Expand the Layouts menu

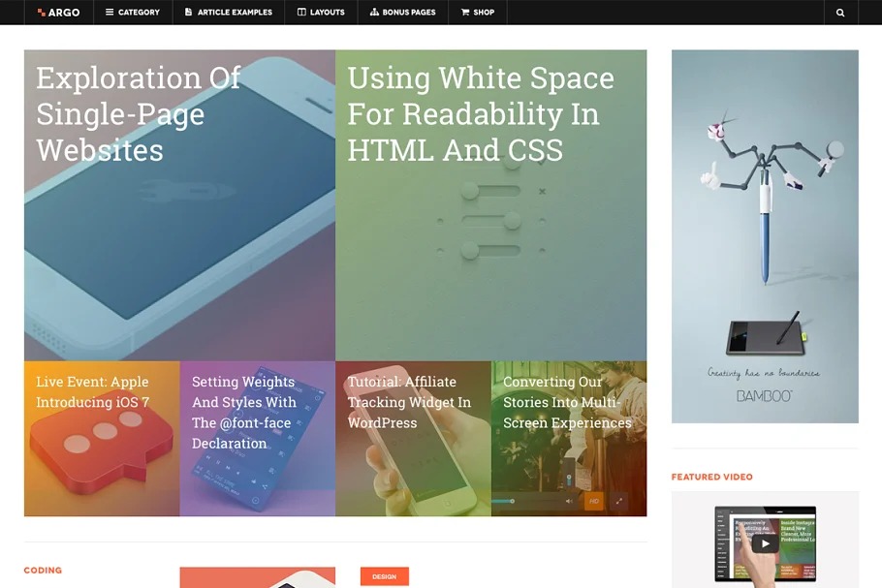pyautogui.click(x=321, y=13)
